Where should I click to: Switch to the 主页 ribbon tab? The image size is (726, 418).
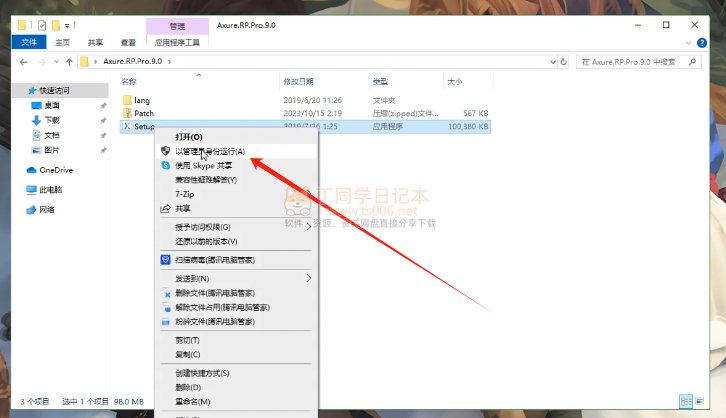[62, 42]
